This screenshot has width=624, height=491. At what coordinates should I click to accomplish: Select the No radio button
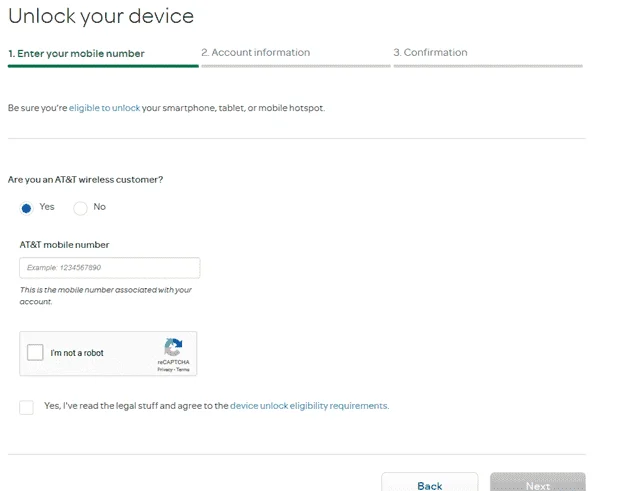(x=80, y=208)
